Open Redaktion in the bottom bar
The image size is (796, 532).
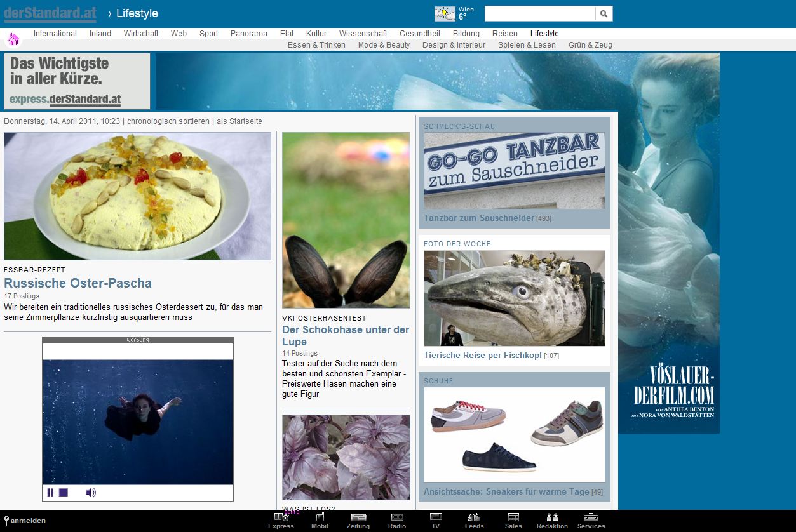click(552, 521)
